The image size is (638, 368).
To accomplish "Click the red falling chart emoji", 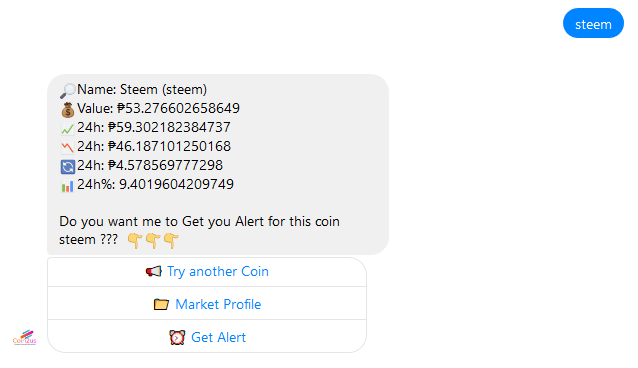I will (x=68, y=147).
